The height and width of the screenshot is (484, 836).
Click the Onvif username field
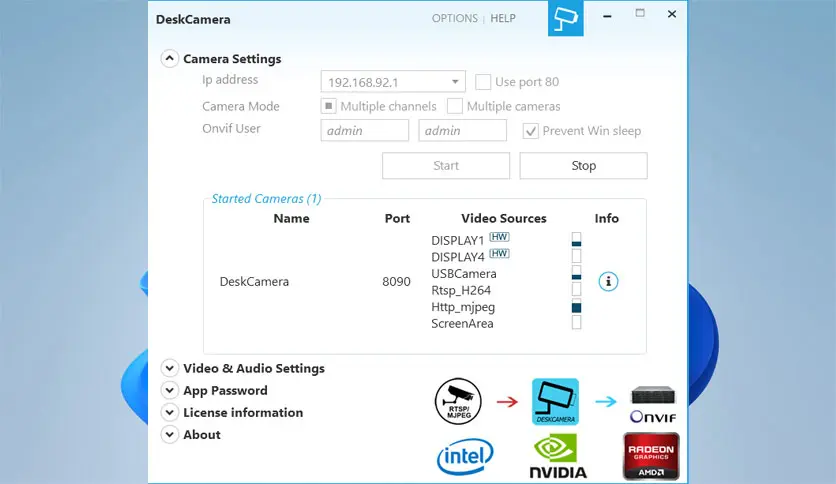[365, 131]
